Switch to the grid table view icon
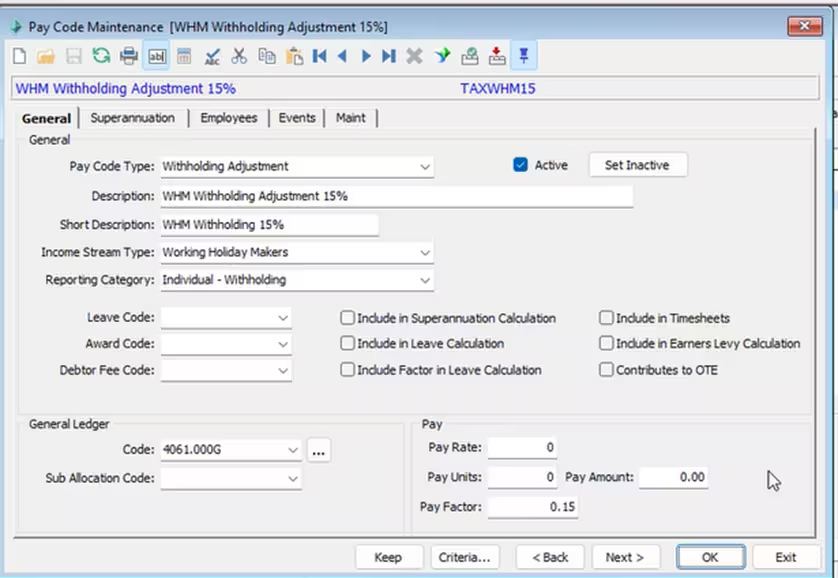This screenshot has width=838, height=578. (184, 56)
